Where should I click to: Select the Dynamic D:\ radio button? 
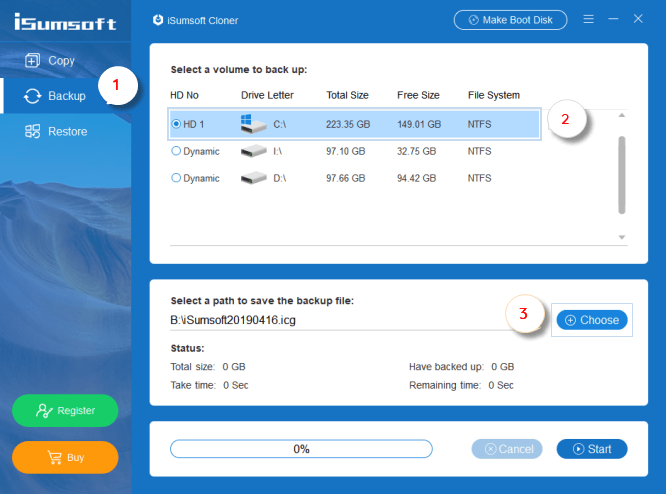[x=176, y=178]
